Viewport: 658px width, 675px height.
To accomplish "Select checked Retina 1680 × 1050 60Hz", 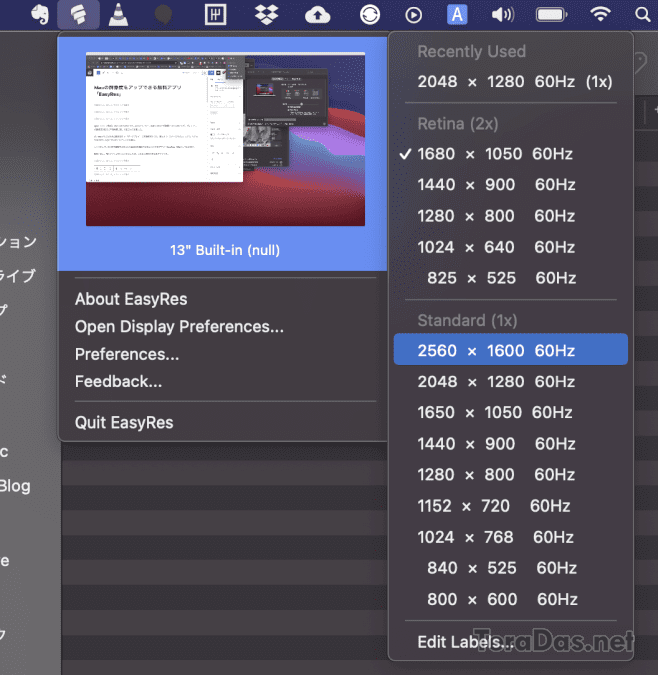I will click(x=511, y=154).
